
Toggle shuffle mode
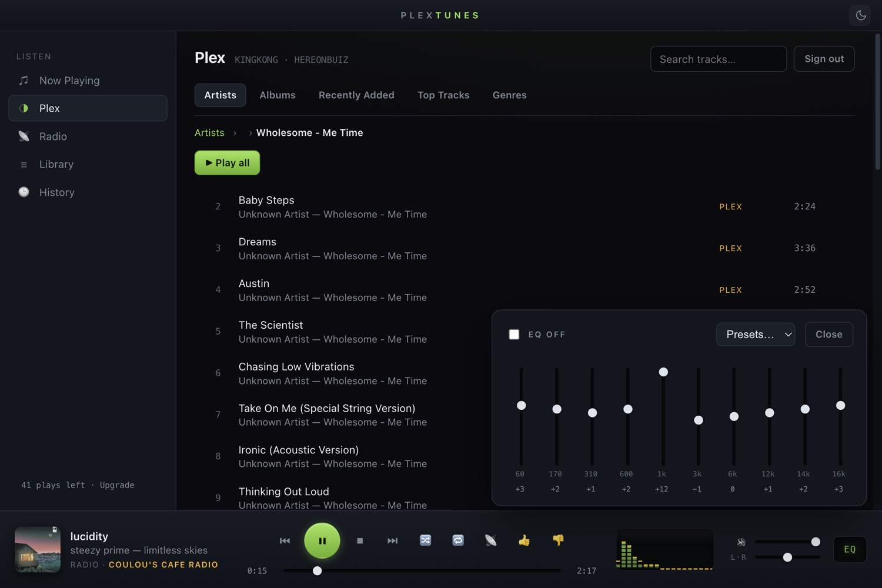click(426, 540)
